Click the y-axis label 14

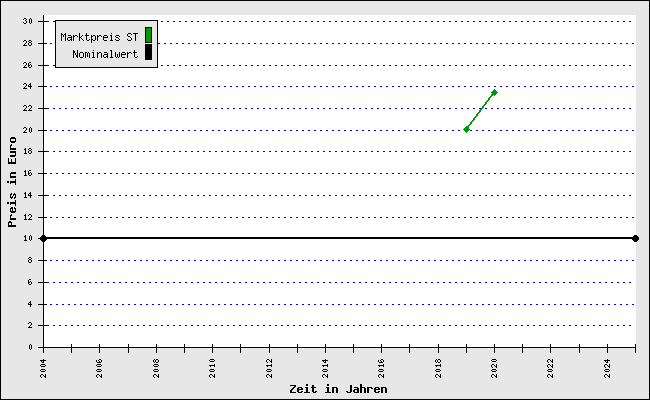pos(28,195)
